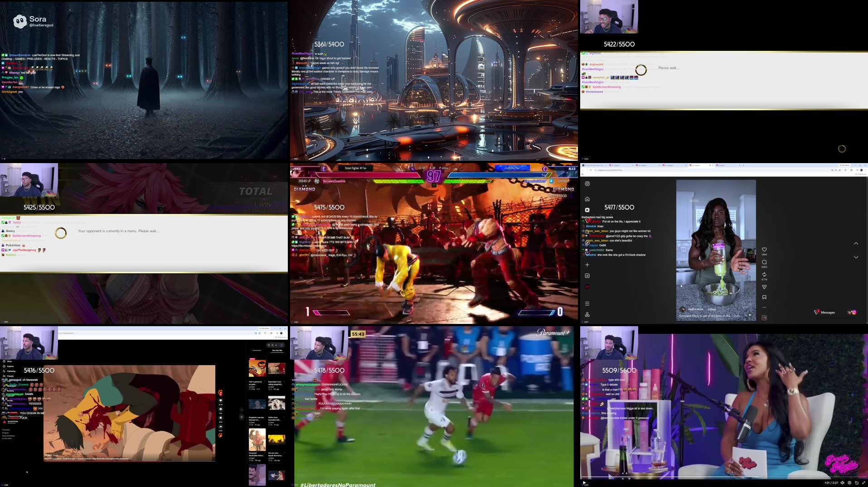
Task: Click the Follow button next to mgafricalove
Action: [x=712, y=309]
